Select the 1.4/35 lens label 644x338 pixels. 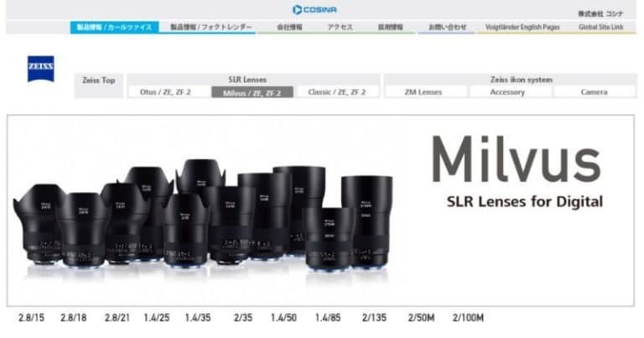point(198,318)
